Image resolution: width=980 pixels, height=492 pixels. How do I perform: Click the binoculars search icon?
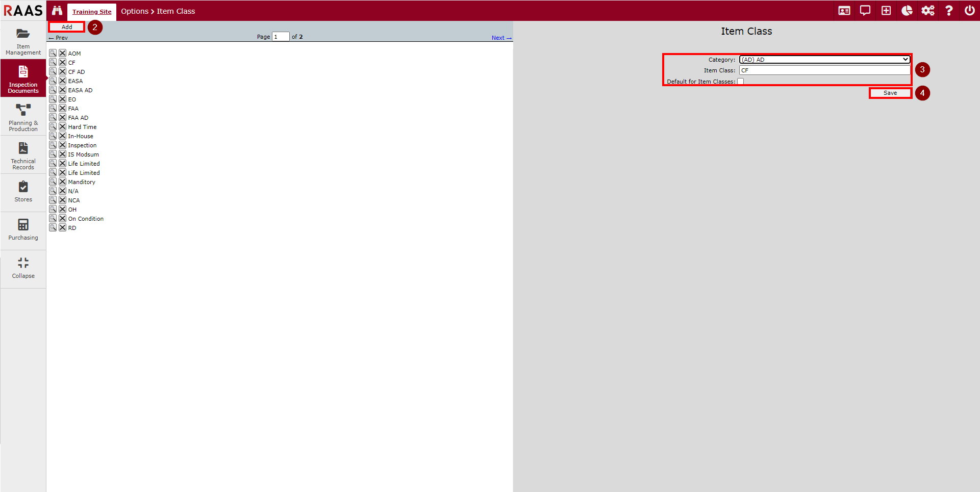tap(57, 11)
